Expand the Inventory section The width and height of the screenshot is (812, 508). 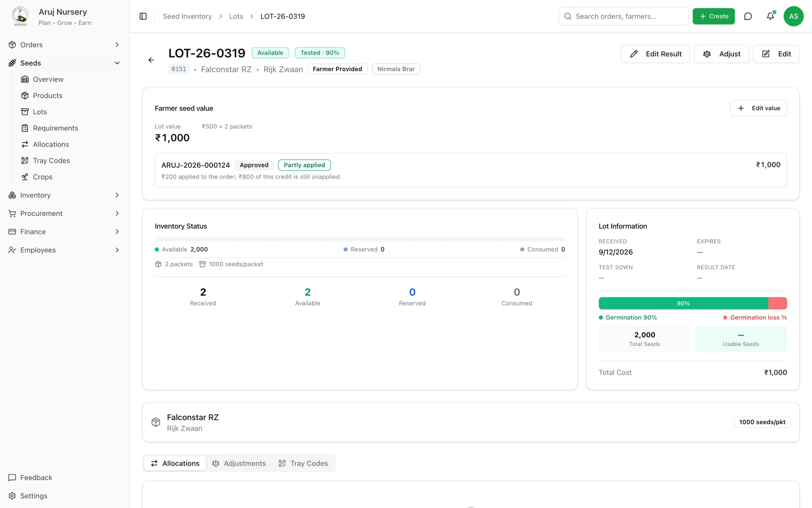coord(65,195)
